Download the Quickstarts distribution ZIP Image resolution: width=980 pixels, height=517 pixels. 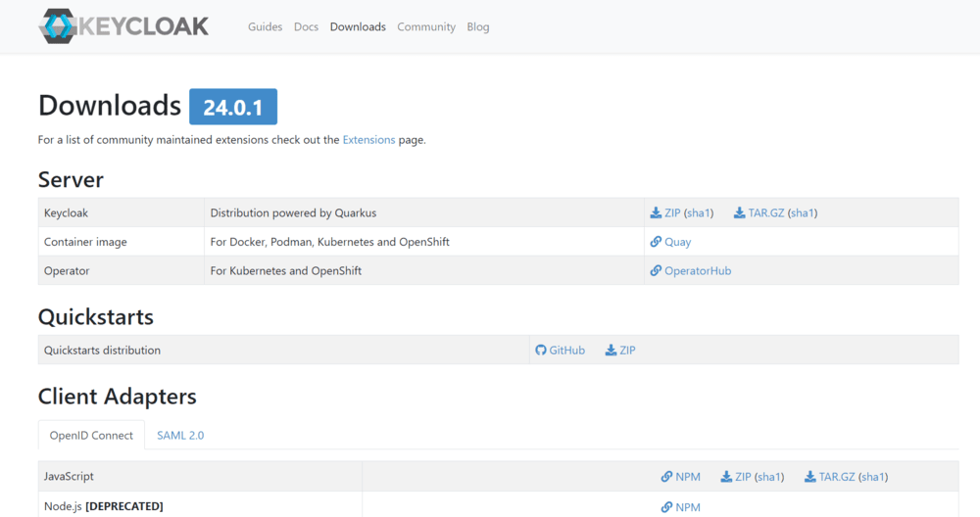[x=627, y=351]
